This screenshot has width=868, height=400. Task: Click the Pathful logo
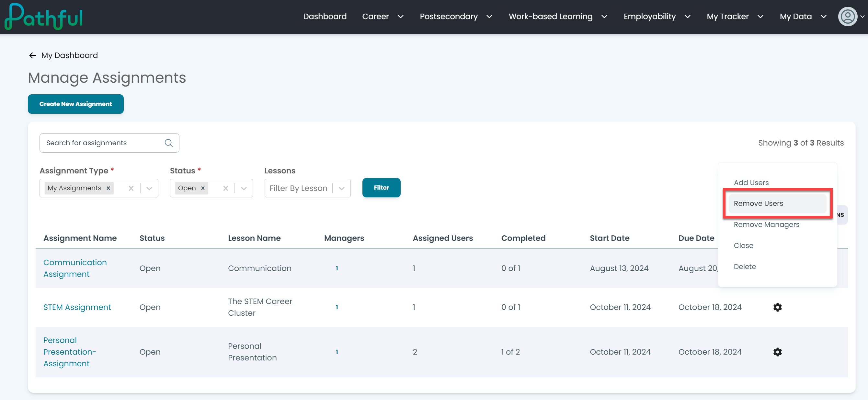tap(43, 17)
